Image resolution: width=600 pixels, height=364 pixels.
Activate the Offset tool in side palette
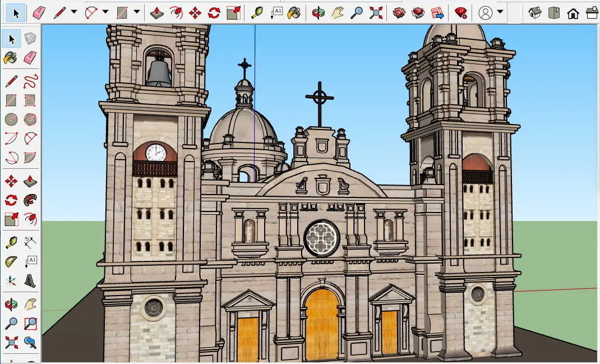coord(30,219)
